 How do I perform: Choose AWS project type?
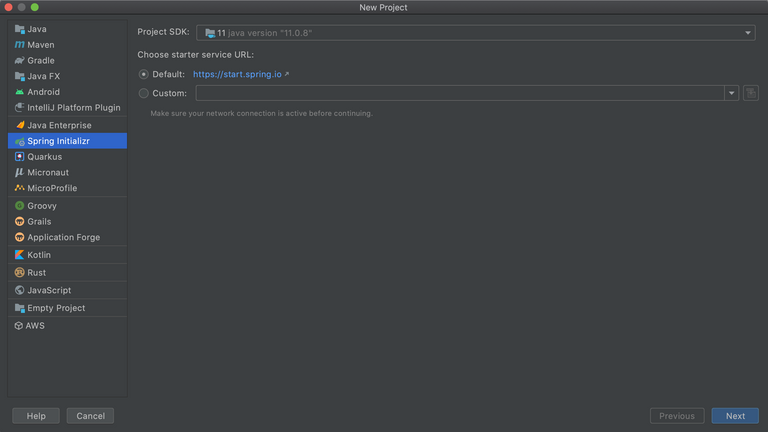pyautogui.click(x=68, y=326)
